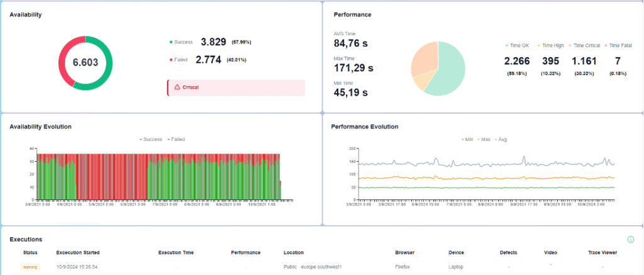Image resolution: width=644 pixels, height=275 pixels.
Task: Click Max Time value 171,29 s
Action: 353,68
